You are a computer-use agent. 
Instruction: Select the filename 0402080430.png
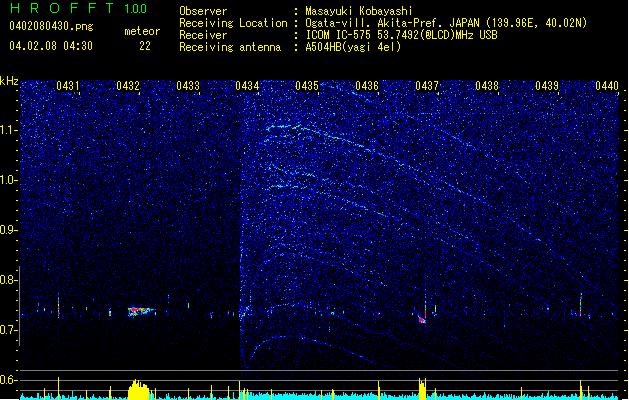(x=51, y=26)
